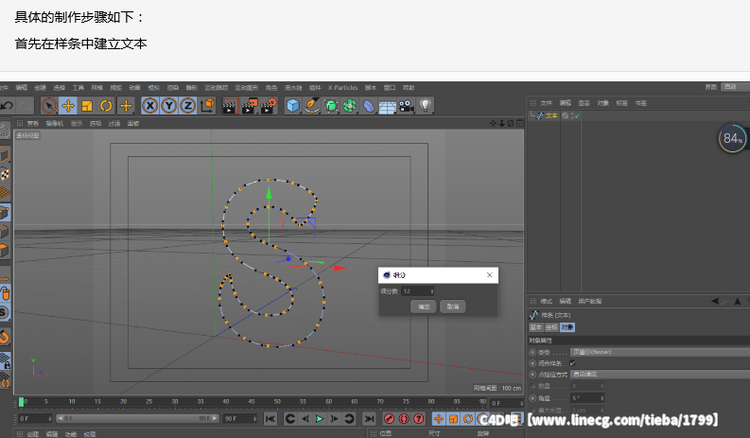Click the timeline playhead at frame 0
Image resolution: width=750 pixels, height=438 pixels.
(21, 403)
